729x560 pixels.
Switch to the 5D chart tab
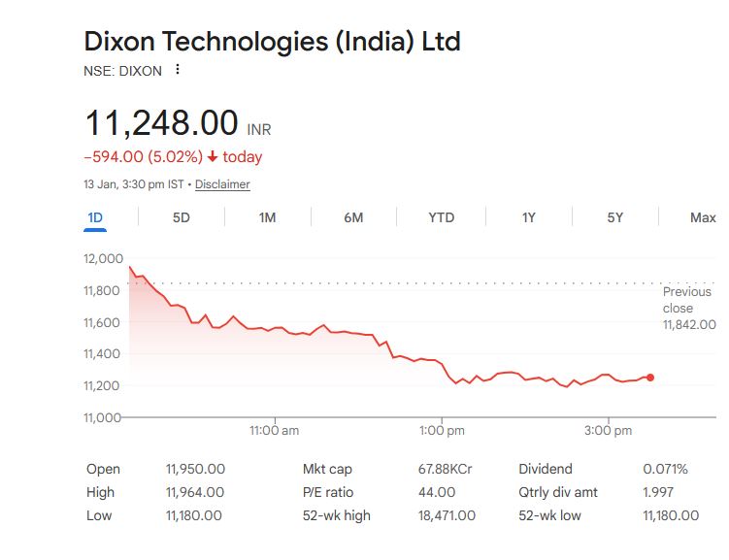[182, 217]
